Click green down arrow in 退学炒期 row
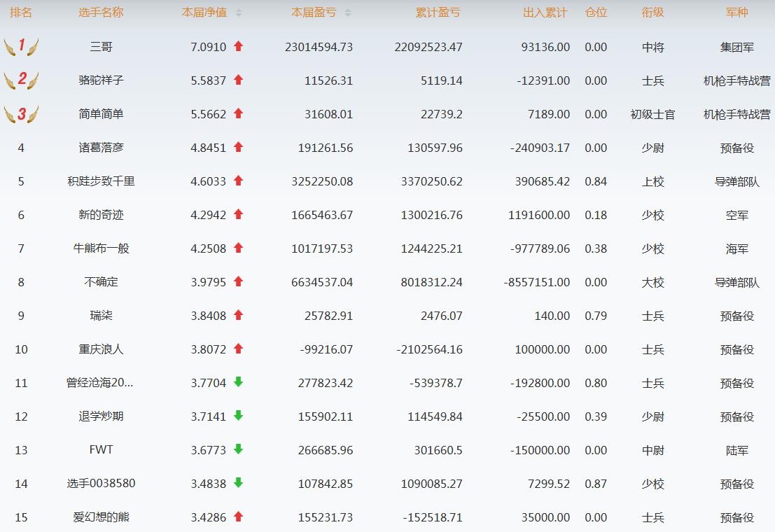 [x=238, y=416]
